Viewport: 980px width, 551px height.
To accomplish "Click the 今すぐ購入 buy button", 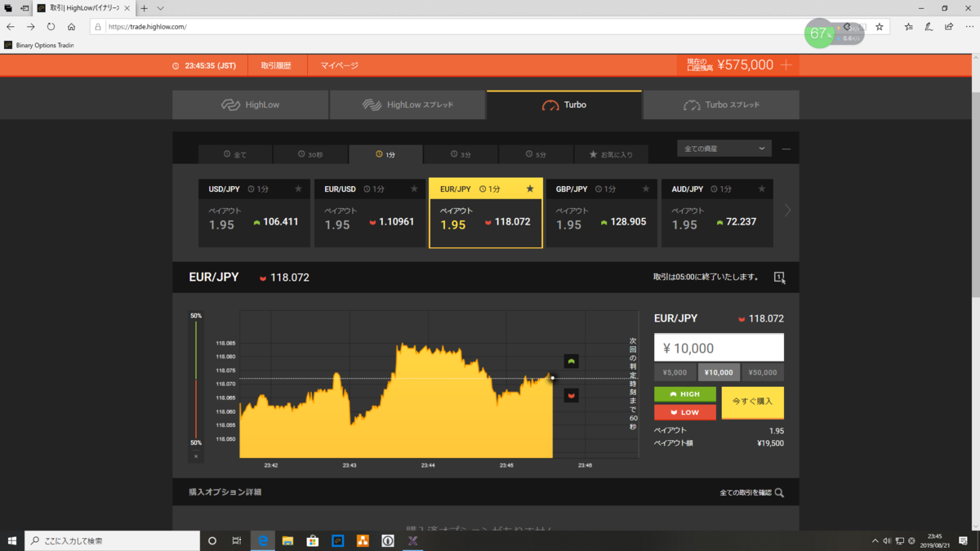I will coord(753,402).
